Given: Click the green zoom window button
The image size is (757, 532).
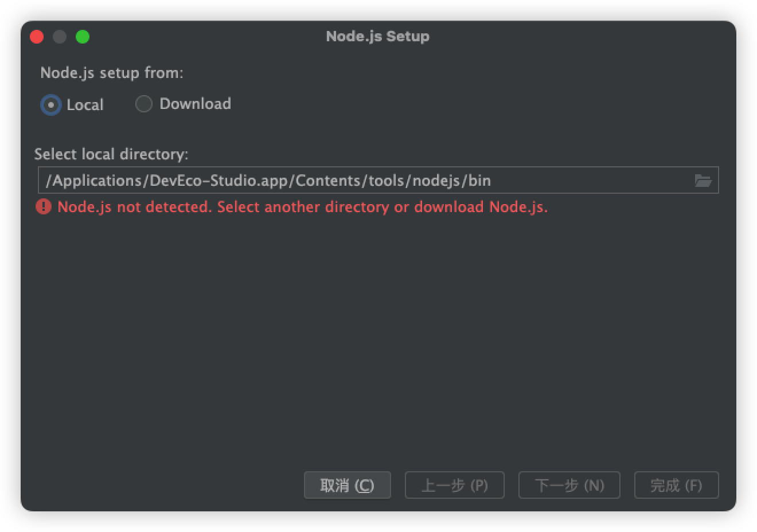Looking at the screenshot, I should pos(83,37).
